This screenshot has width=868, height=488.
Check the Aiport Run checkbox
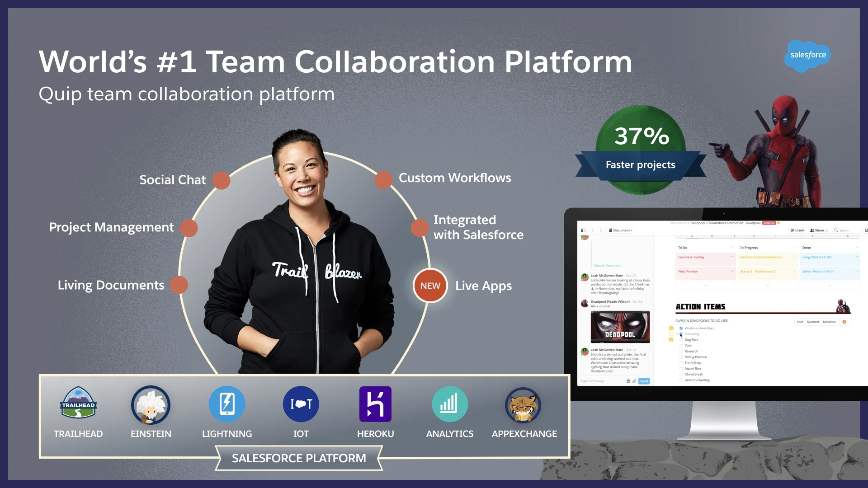point(681,369)
